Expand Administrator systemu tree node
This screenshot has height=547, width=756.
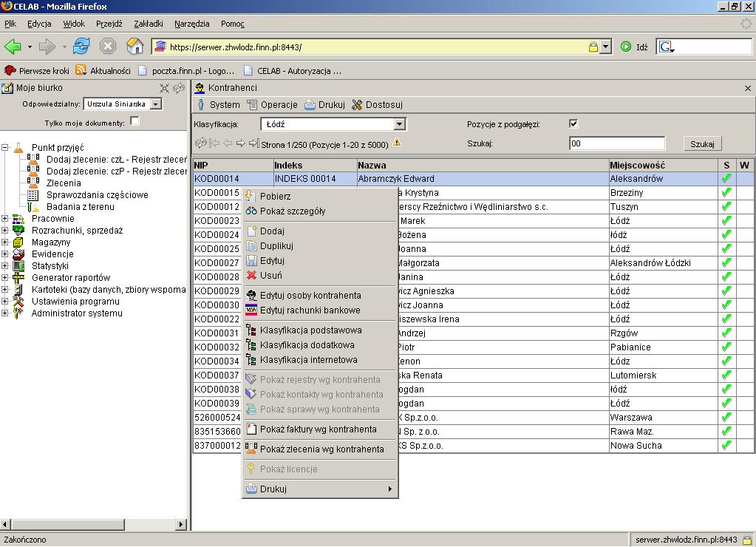[x=5, y=313]
